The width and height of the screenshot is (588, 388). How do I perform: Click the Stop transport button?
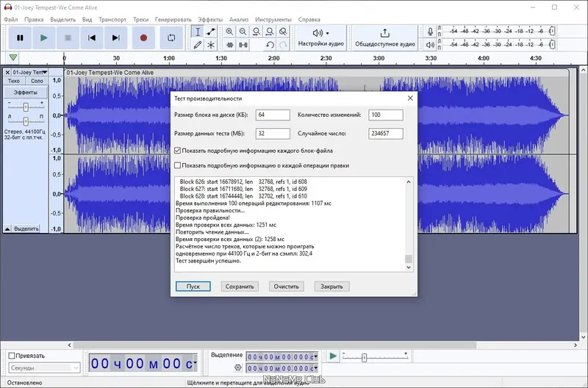coord(68,38)
